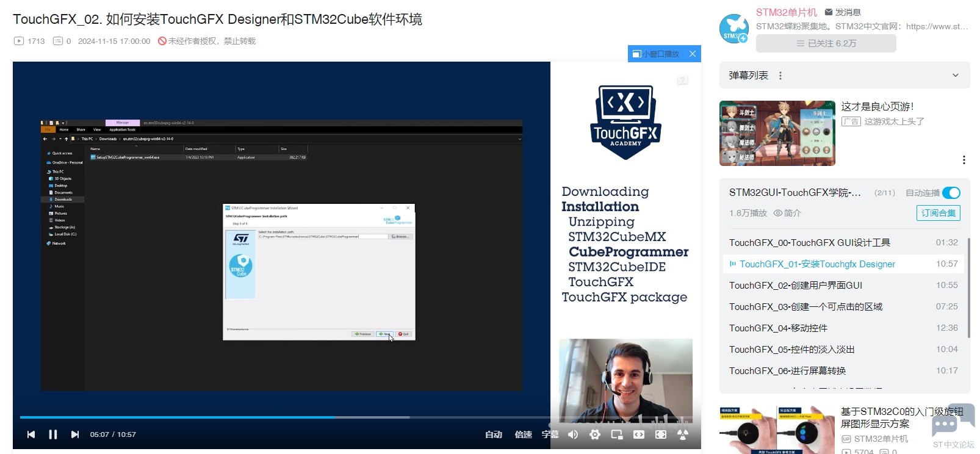Open the View tab in File Explorer

[x=97, y=129]
